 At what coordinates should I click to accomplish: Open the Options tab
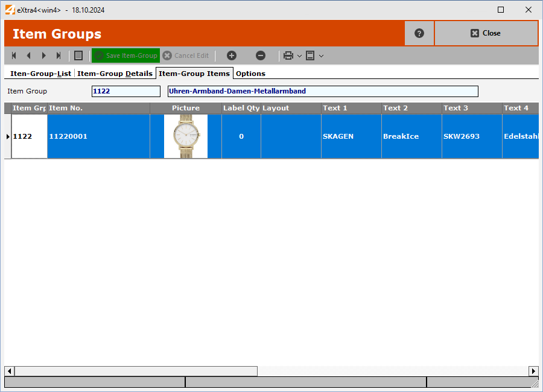[250, 74]
